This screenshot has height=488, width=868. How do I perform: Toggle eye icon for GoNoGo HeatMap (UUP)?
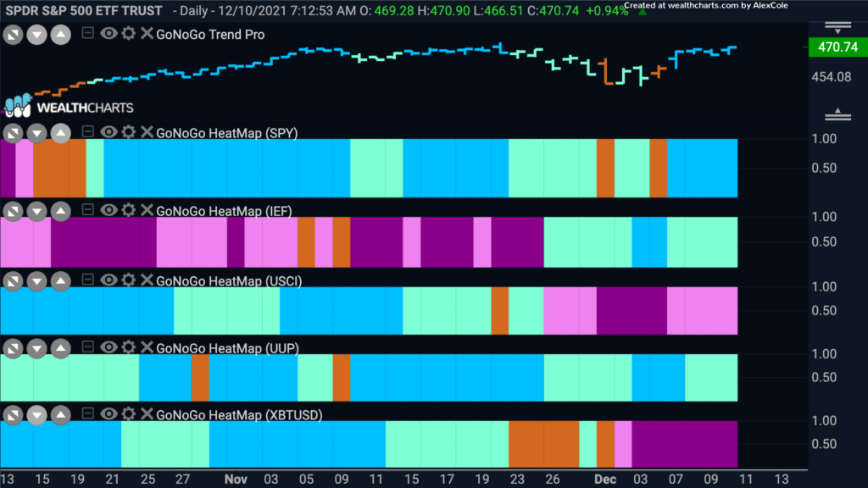tap(108, 347)
